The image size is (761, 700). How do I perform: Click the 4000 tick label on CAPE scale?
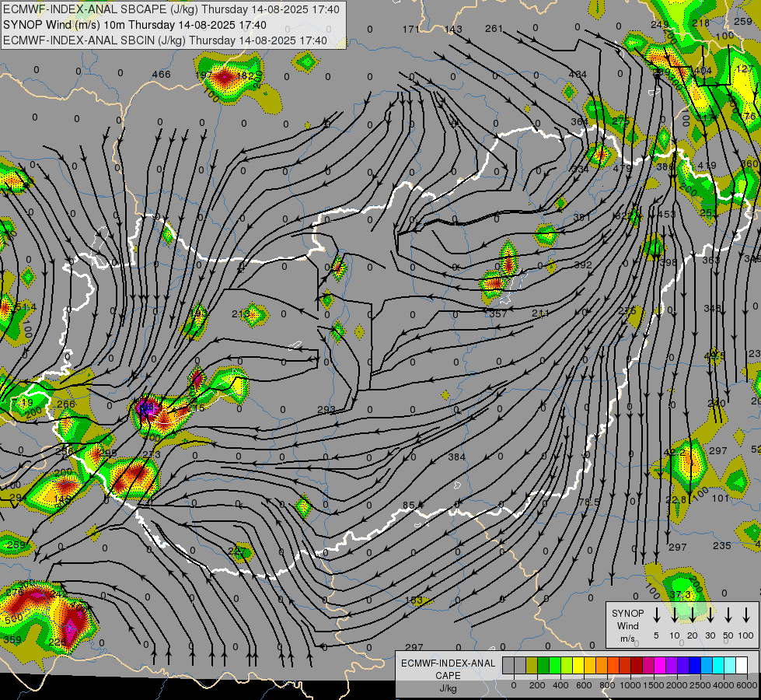723,685
